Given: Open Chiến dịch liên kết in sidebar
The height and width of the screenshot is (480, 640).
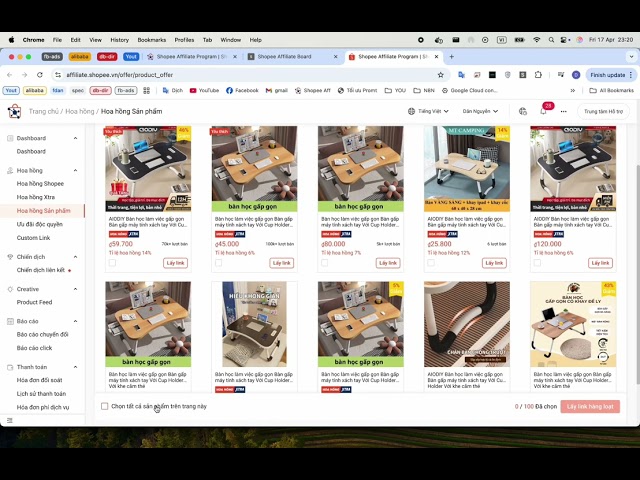Looking at the screenshot, I should point(41,270).
